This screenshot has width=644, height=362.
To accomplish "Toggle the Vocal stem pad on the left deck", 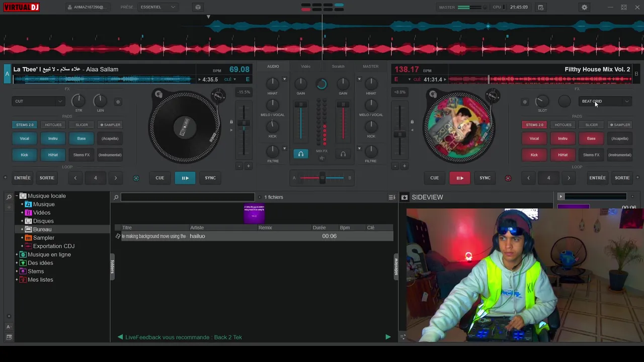I will [x=25, y=138].
